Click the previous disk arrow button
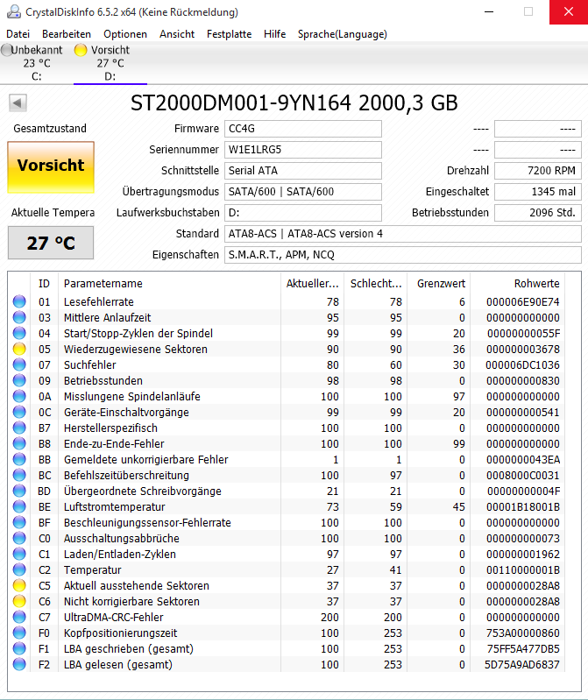Screen dimensions: 588x700 (x=18, y=103)
